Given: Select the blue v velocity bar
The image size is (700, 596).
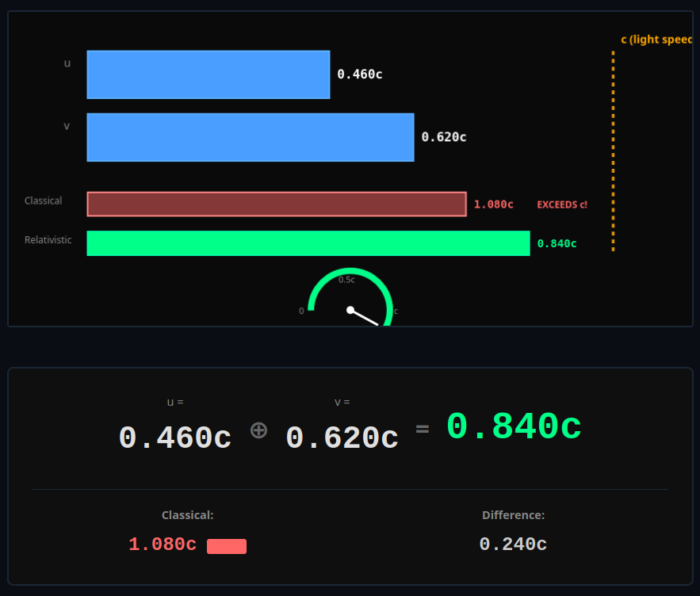Looking at the screenshot, I should (250, 137).
